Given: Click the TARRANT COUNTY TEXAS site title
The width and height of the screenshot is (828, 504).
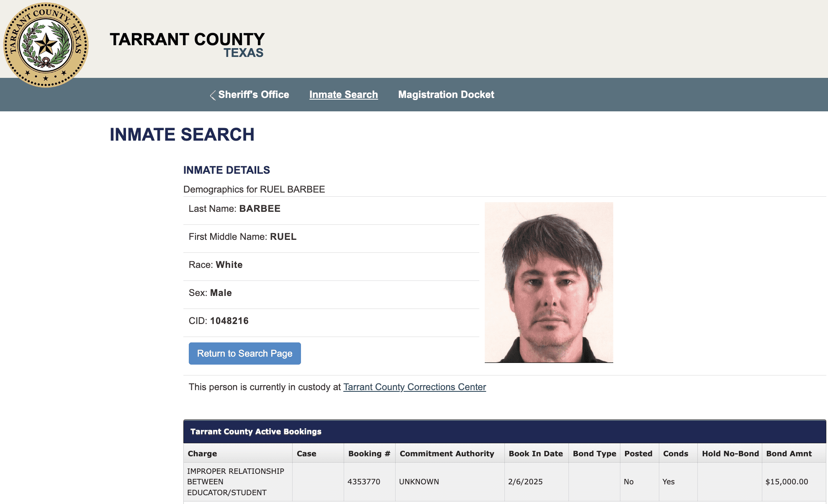Looking at the screenshot, I should point(187,45).
